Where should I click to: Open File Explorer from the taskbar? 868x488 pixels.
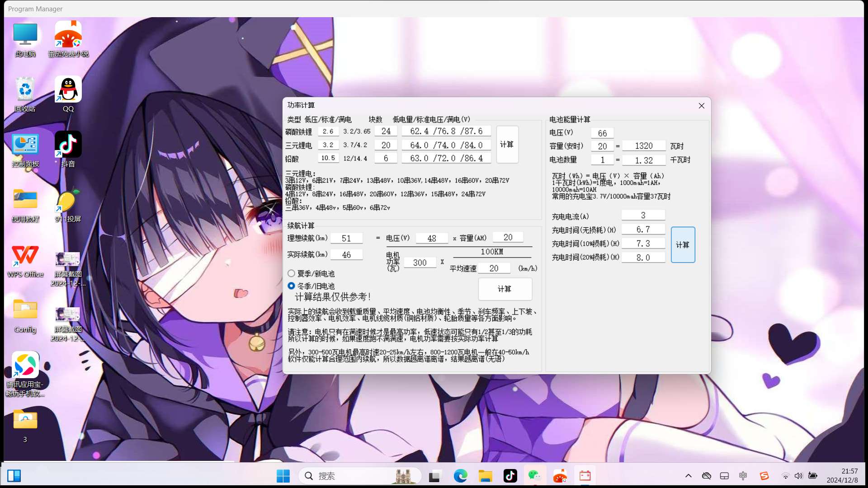[485, 476]
